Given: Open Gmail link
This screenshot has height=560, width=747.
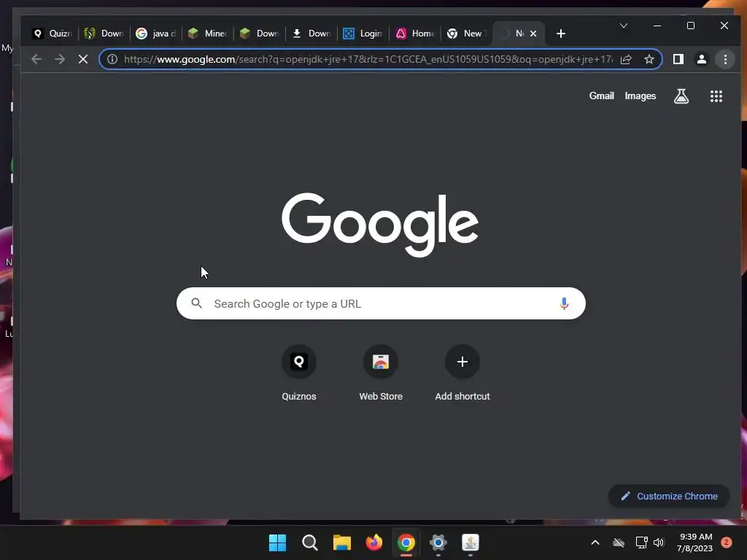Looking at the screenshot, I should [x=601, y=96].
